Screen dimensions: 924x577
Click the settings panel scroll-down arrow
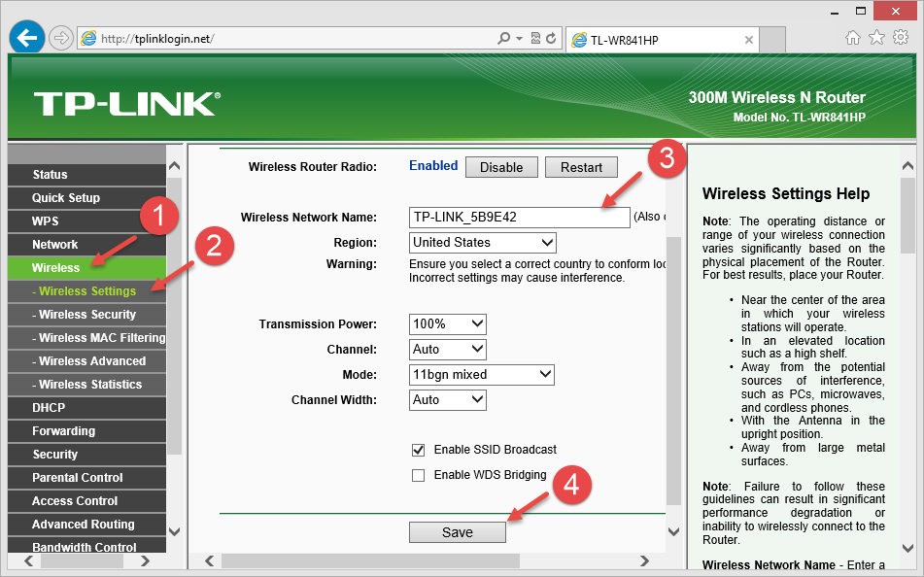point(674,531)
